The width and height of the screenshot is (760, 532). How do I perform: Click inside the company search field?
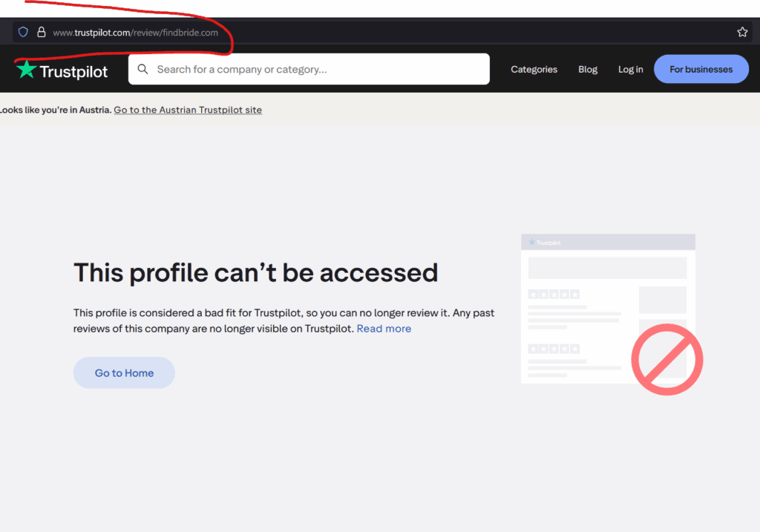click(x=297, y=68)
